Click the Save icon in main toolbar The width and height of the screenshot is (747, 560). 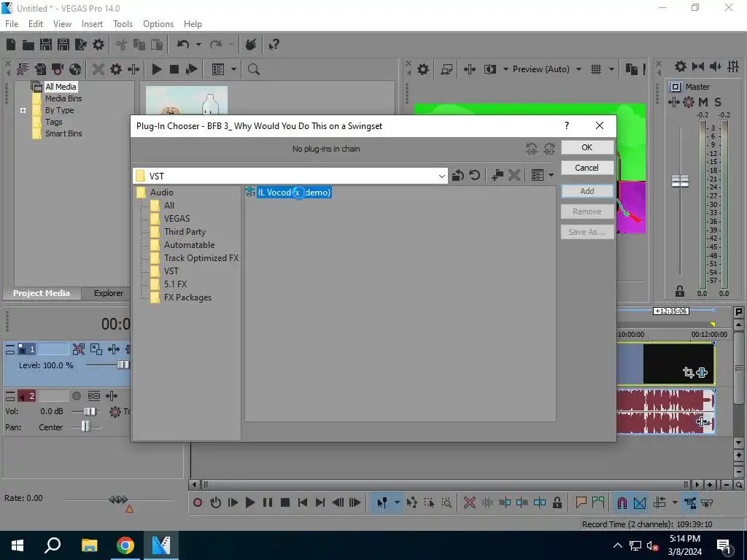click(x=46, y=44)
